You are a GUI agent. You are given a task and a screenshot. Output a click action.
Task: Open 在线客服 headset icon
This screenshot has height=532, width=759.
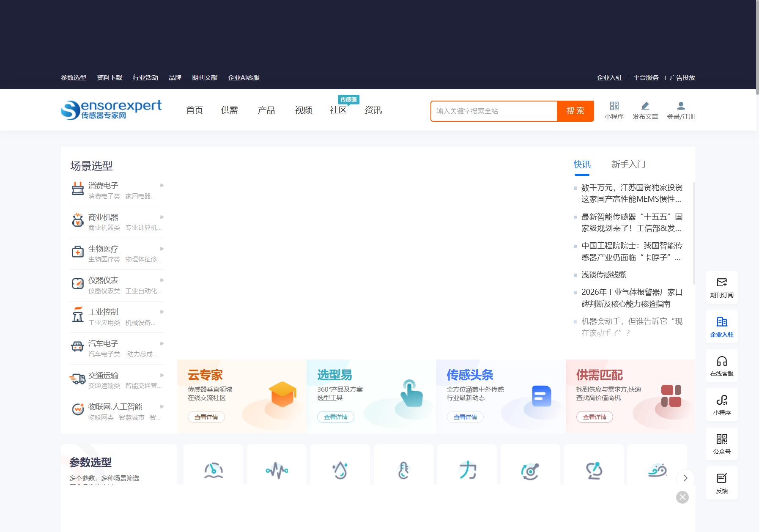tap(722, 361)
